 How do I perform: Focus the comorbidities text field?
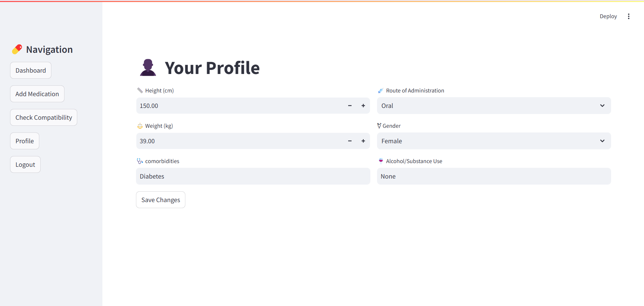pyautogui.click(x=253, y=176)
